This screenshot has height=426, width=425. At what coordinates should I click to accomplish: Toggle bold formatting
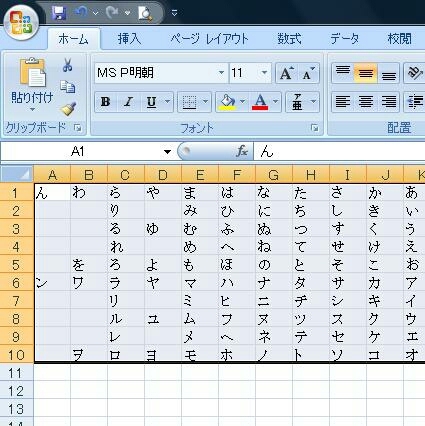tap(105, 102)
